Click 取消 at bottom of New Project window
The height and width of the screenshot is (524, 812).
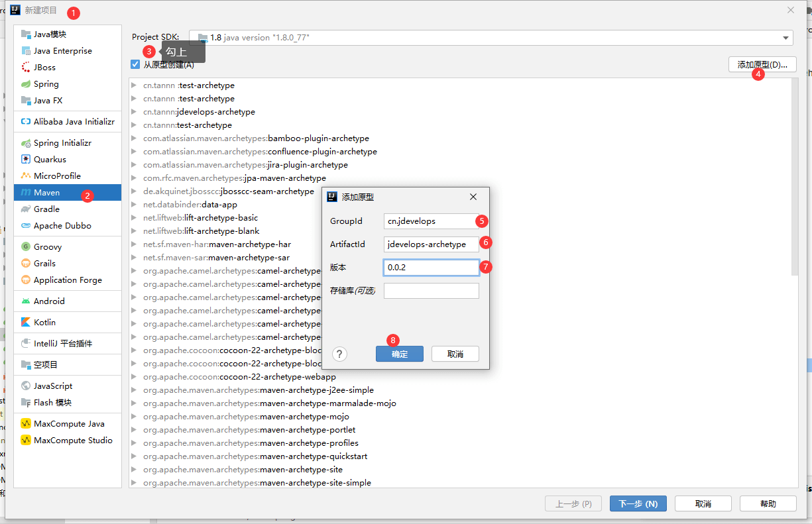[x=703, y=503]
